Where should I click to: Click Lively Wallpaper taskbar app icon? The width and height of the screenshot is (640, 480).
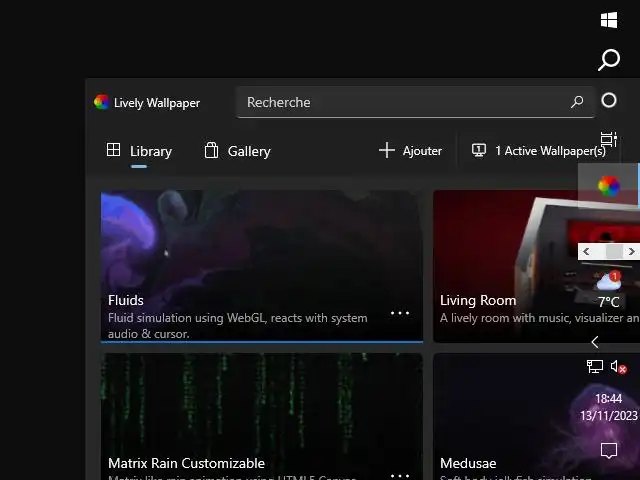click(x=609, y=186)
